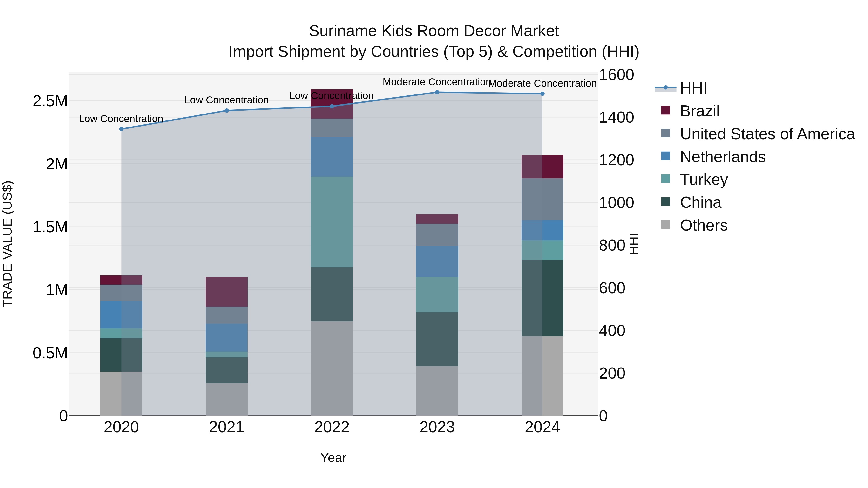Click the Turkey teal legend swatch
The width and height of the screenshot is (868, 488).
coord(665,179)
